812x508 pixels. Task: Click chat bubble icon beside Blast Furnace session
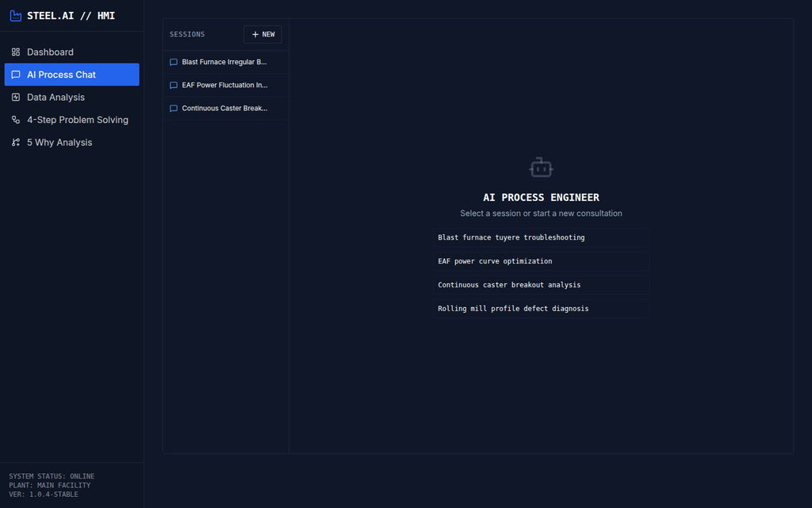[173, 62]
